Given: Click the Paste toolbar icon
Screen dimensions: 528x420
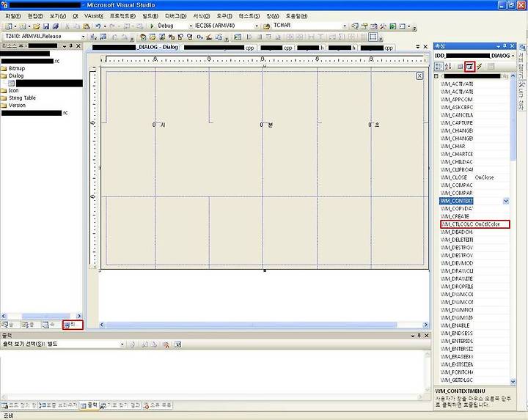Looking at the screenshot, I should (x=87, y=26).
